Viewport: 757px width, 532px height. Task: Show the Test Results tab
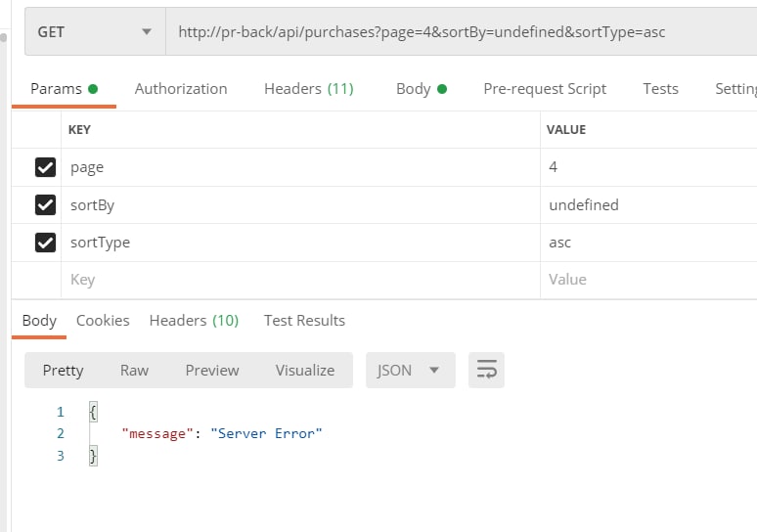(x=304, y=321)
